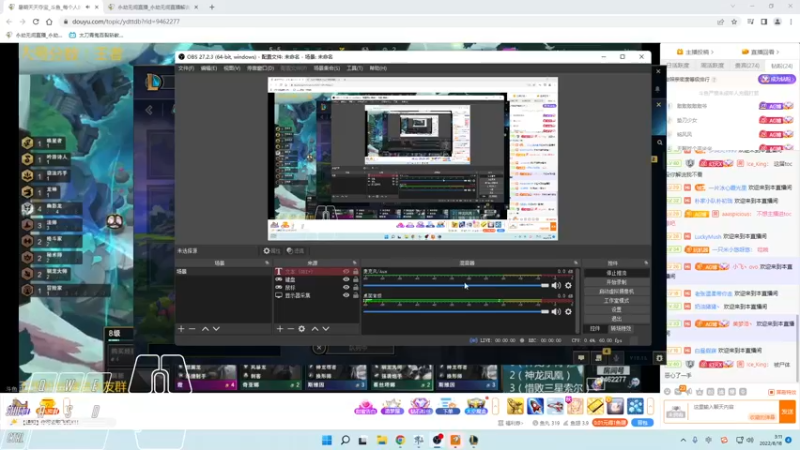This screenshot has width=800, height=450.
Task: Switch to the 控件 tab
Action: [595, 329]
